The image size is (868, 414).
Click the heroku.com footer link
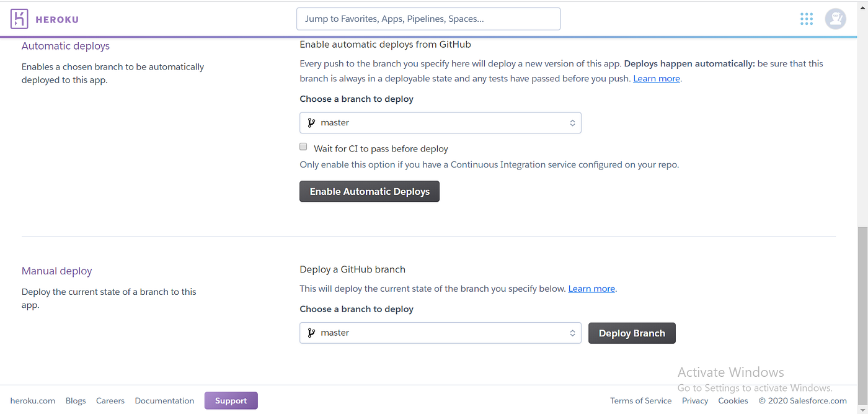tap(32, 400)
